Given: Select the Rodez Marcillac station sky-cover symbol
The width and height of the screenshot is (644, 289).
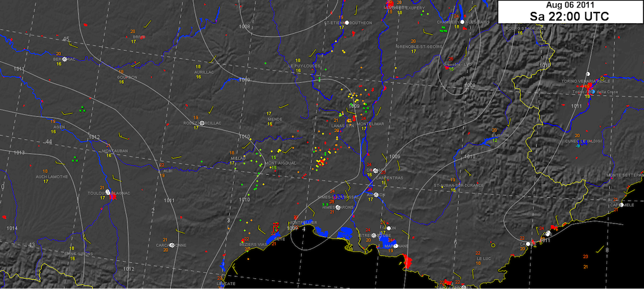Looking at the screenshot, I should (202, 123).
